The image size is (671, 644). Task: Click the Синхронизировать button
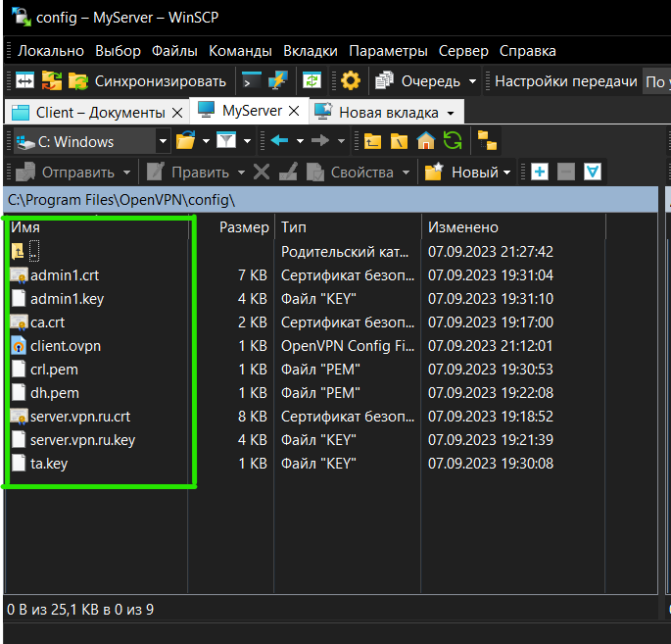147,81
